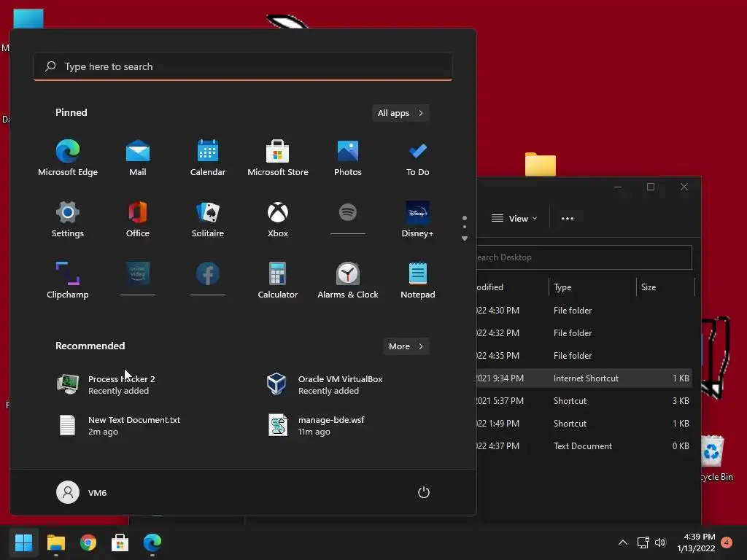Open network status tray icon

coord(643,542)
